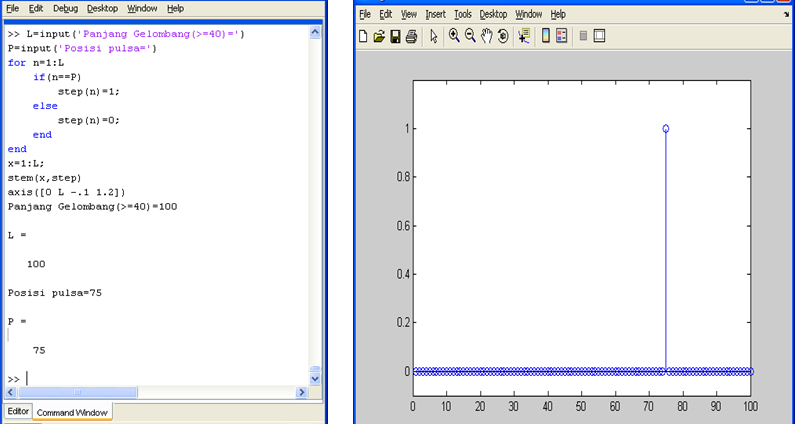This screenshot has width=806, height=424.
Task: Click the value 100 output
Action: 36,264
